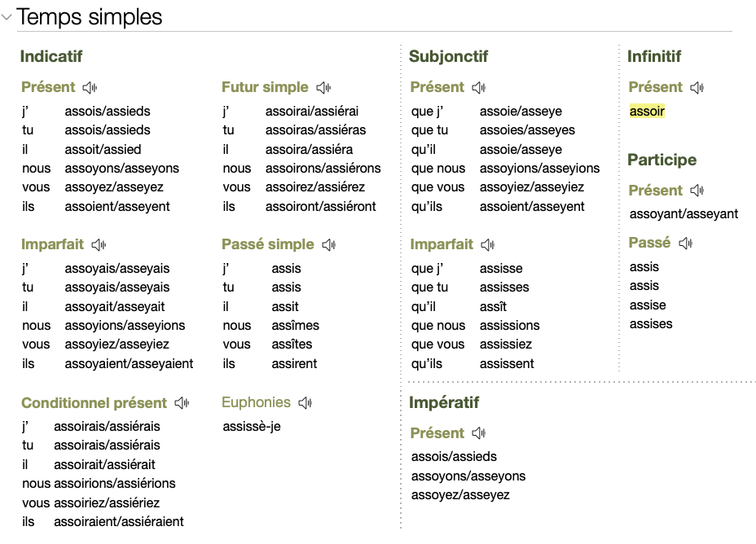Click the Passé simple heading

pos(267,244)
